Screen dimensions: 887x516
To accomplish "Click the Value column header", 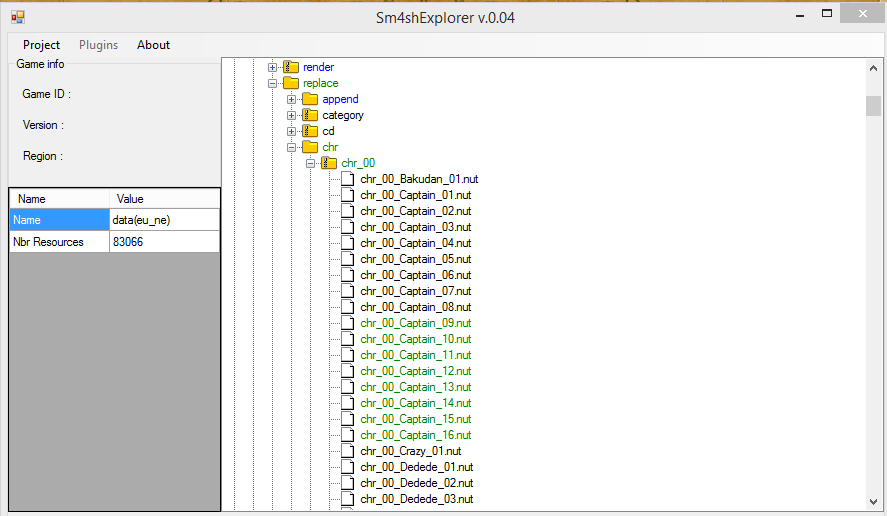I will (165, 199).
